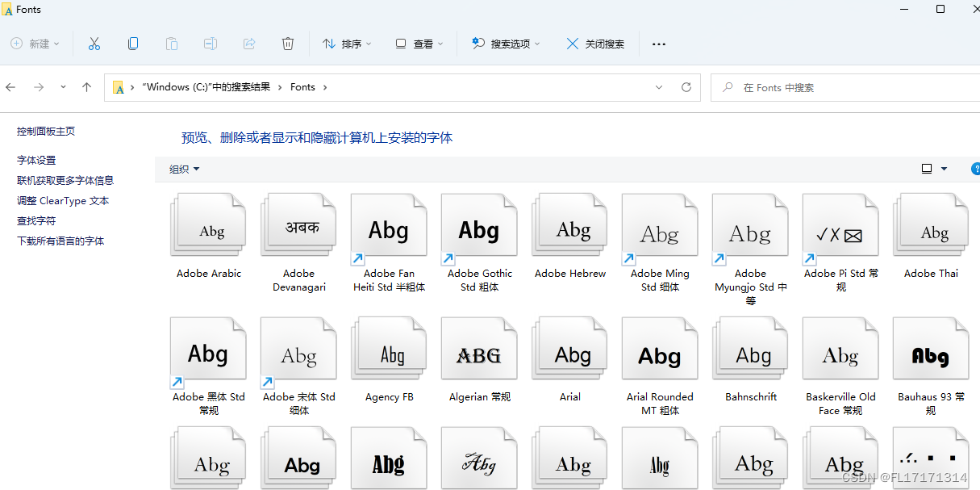This screenshot has height=490, width=980.
Task: Go back with the left arrow
Action: (x=11, y=87)
